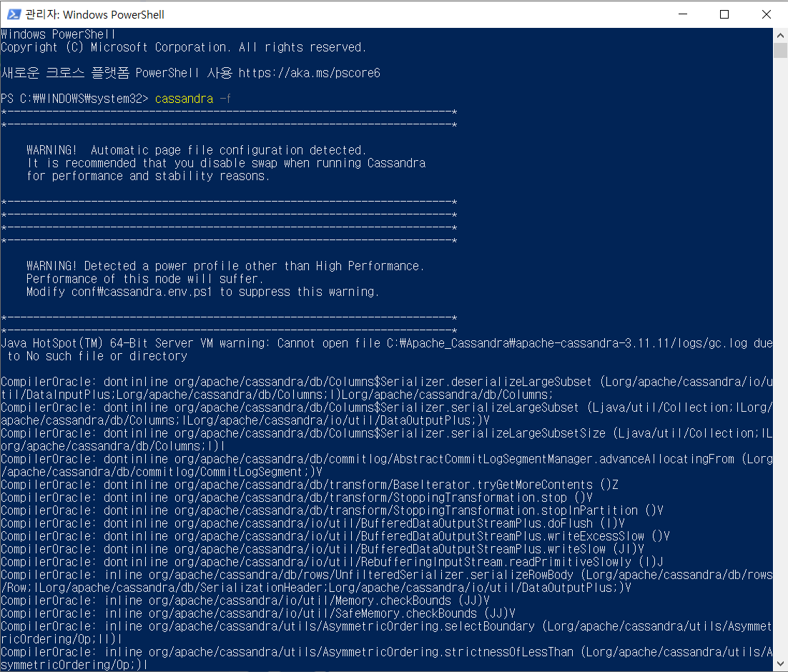Click the RebufferingInputStream.readPrimitiveSlowly line
The image size is (788, 672).
coord(332,562)
